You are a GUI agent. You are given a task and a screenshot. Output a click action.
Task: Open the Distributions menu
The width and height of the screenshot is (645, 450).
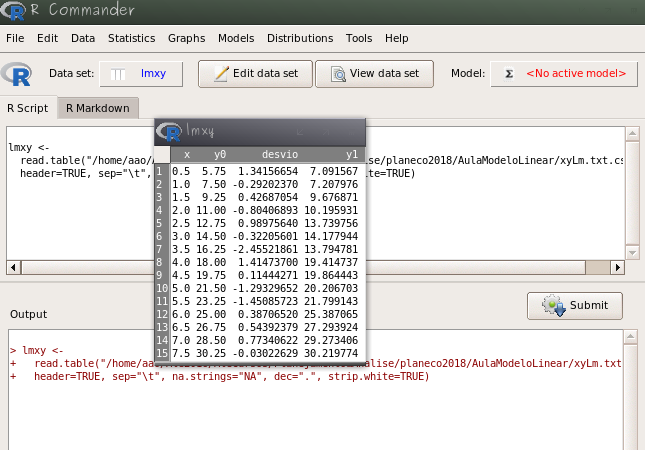(x=300, y=38)
